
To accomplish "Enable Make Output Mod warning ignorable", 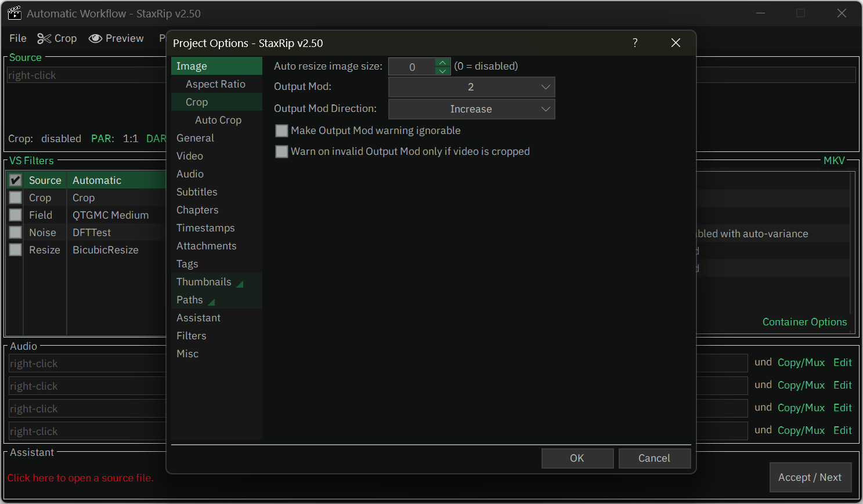I will 281,130.
